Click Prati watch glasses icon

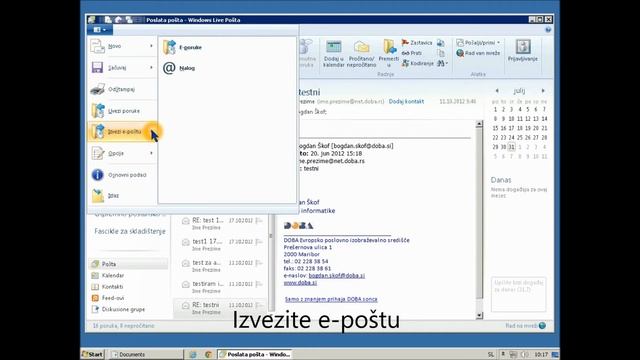pos(411,53)
